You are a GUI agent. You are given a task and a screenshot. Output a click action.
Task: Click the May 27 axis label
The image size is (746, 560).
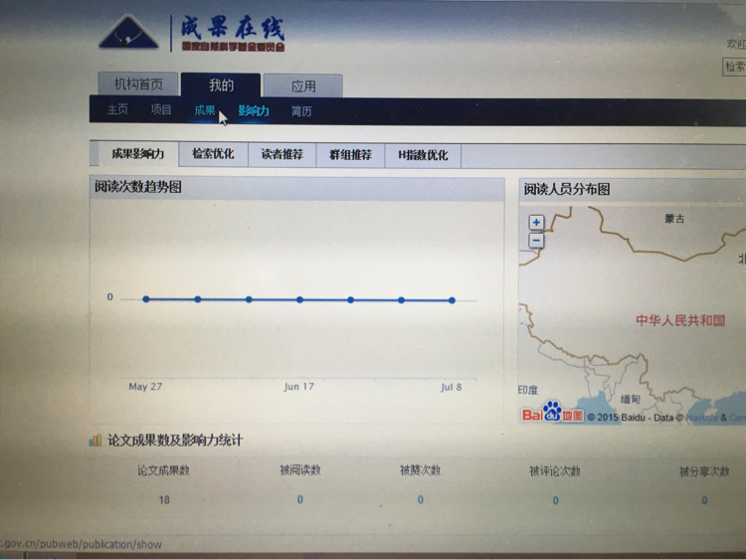pos(145,386)
